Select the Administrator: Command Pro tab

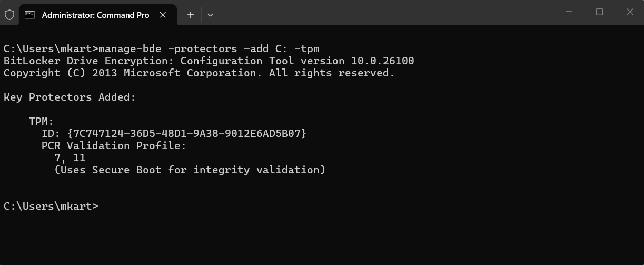click(x=95, y=15)
